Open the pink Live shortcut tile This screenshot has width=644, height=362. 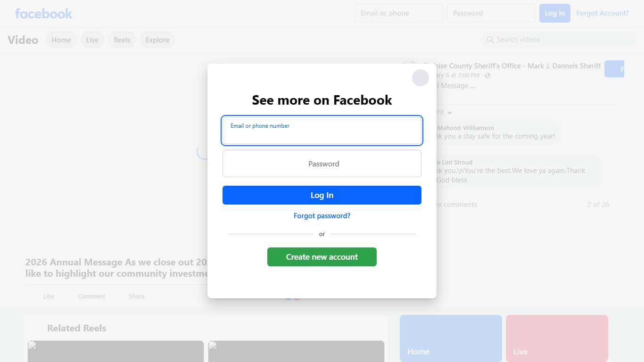557,338
